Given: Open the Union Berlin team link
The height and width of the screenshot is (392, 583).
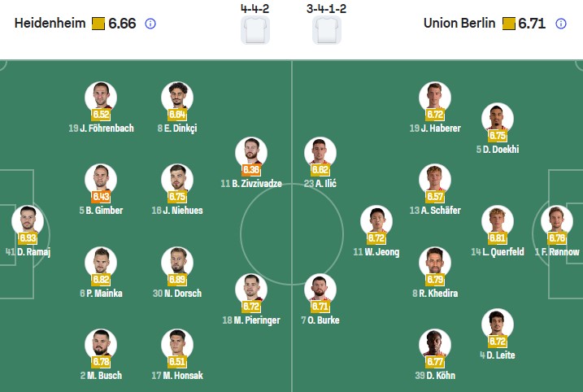Looking at the screenshot, I should click(x=459, y=24).
